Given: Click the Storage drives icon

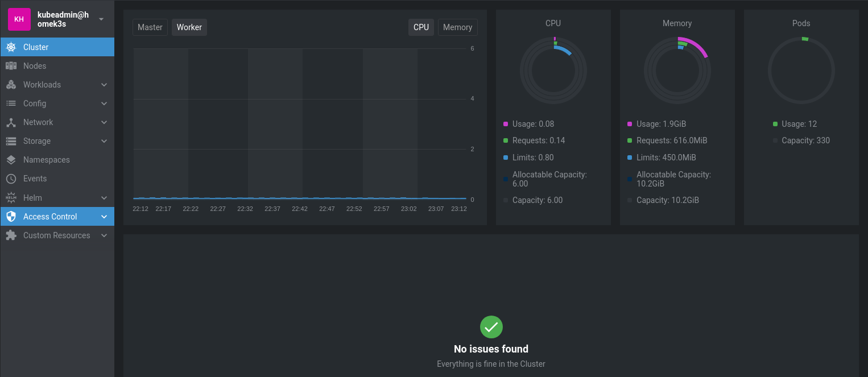Looking at the screenshot, I should click(x=11, y=141).
